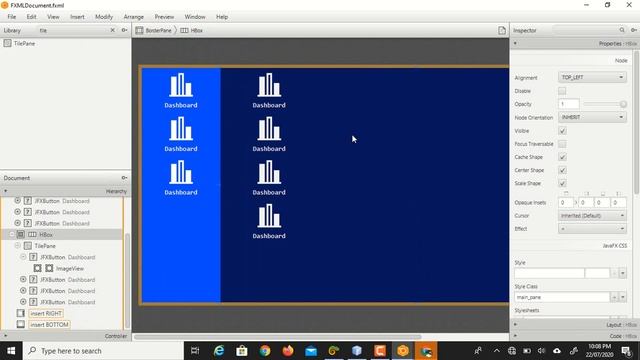Open the Edit menu
Viewport: 640px width, 360px height.
(x=31, y=17)
